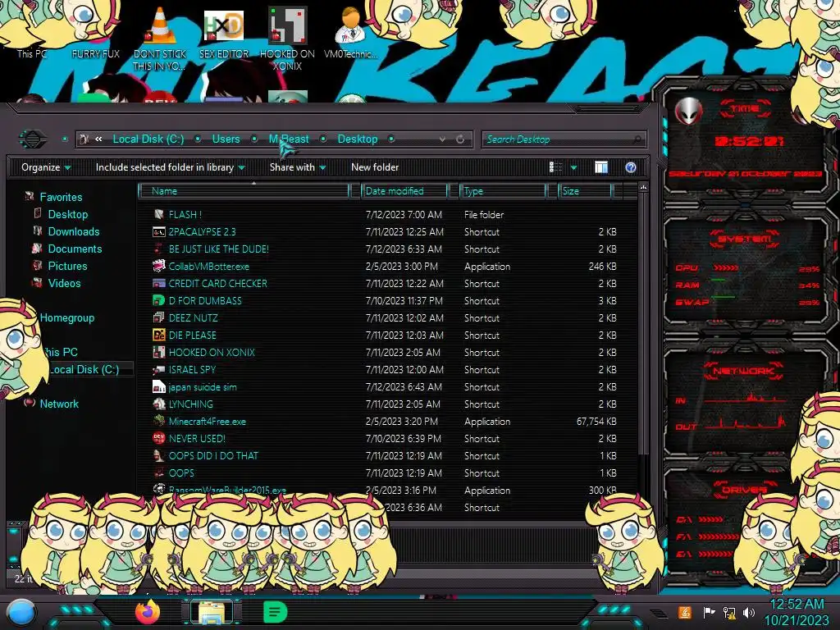Screen dimensions: 840x630
Task: Refresh the folder using address bar refresh icon
Action: tap(460, 139)
